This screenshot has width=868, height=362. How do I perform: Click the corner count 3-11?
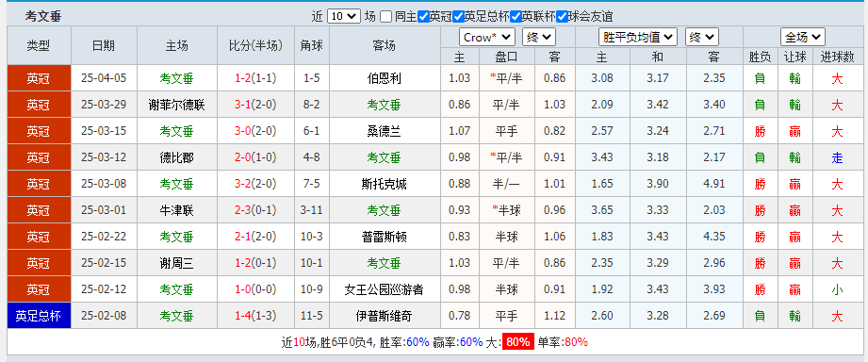point(312,210)
